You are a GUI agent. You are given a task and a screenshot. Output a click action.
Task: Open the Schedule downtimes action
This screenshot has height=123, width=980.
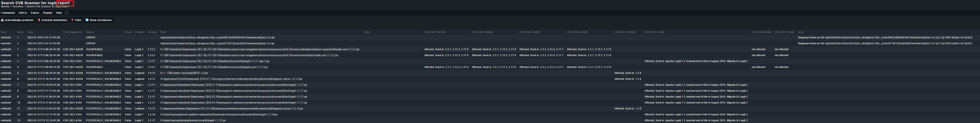coord(52,20)
